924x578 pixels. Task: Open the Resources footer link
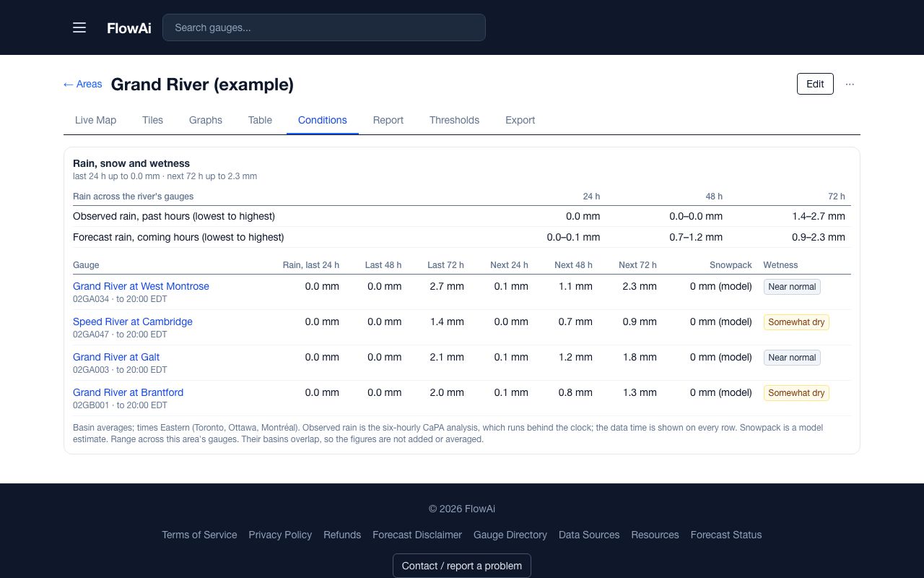pyautogui.click(x=655, y=535)
